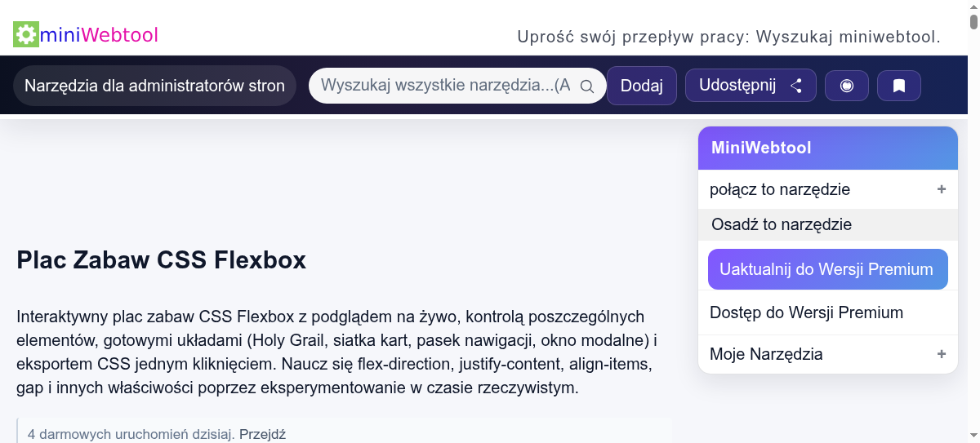Expand 'połącz to narzędzie' with plus icon

[x=941, y=189]
